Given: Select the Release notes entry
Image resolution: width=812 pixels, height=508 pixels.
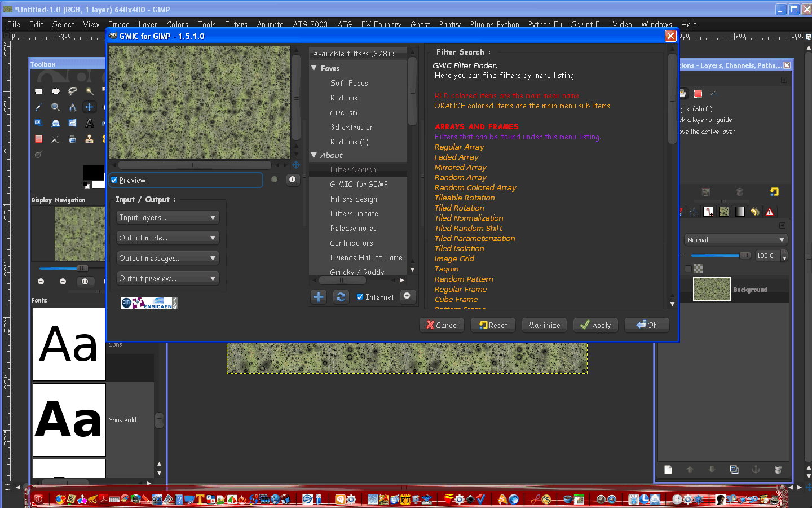Looking at the screenshot, I should [x=353, y=228].
